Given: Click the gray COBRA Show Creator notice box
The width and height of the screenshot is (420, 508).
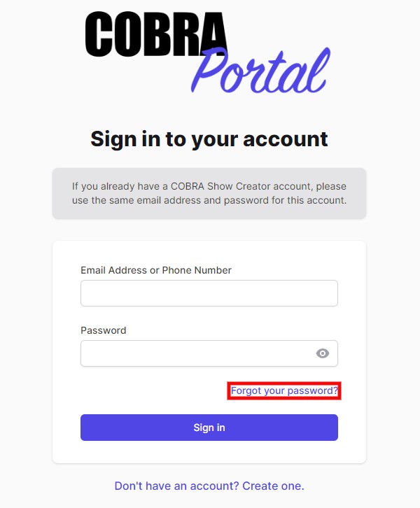Looking at the screenshot, I should point(209,193).
